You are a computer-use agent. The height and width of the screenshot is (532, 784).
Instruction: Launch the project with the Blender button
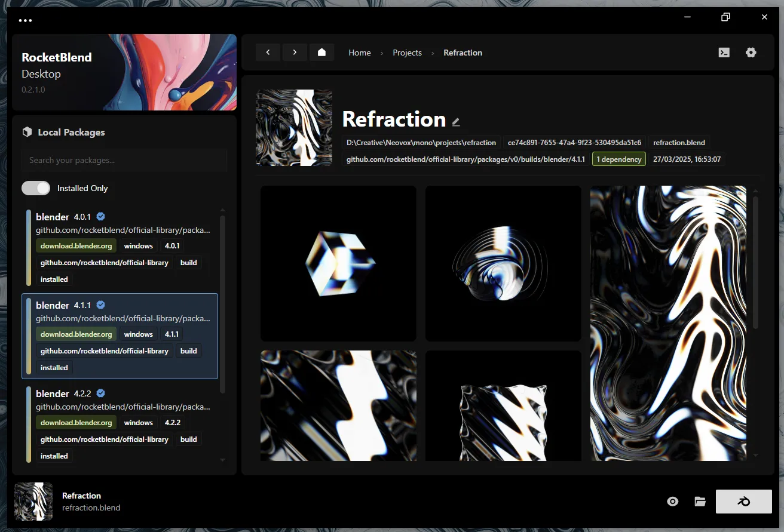point(743,502)
